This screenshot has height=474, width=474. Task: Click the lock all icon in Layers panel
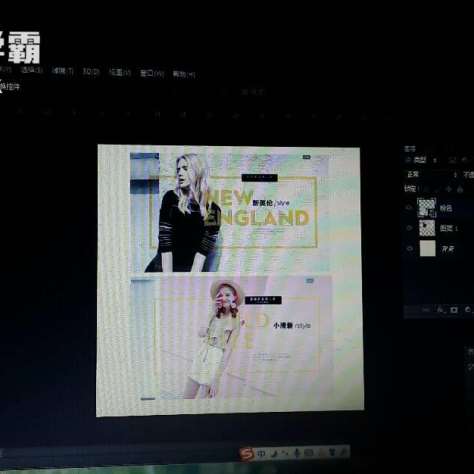(x=460, y=189)
